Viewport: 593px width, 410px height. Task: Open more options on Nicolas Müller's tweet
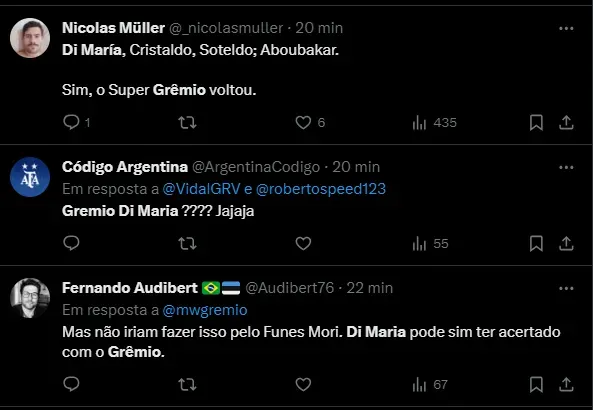pos(566,28)
